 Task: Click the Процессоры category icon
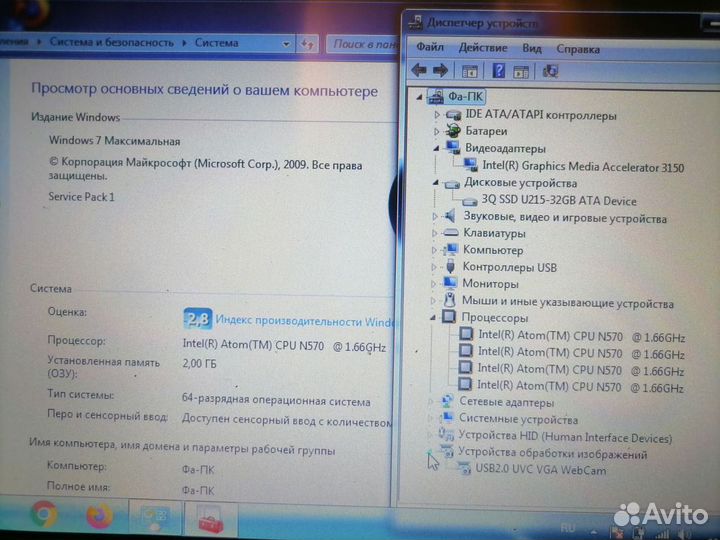449,317
